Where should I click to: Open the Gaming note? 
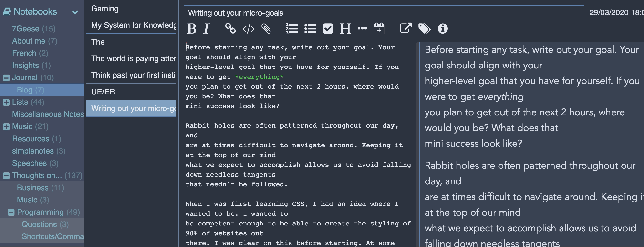coord(131,9)
